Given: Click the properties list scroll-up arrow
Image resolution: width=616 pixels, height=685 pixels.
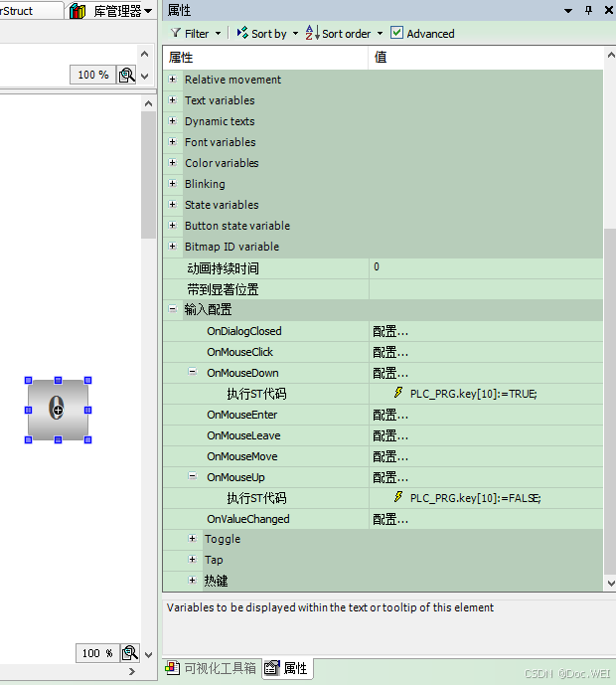Looking at the screenshot, I should [611, 55].
